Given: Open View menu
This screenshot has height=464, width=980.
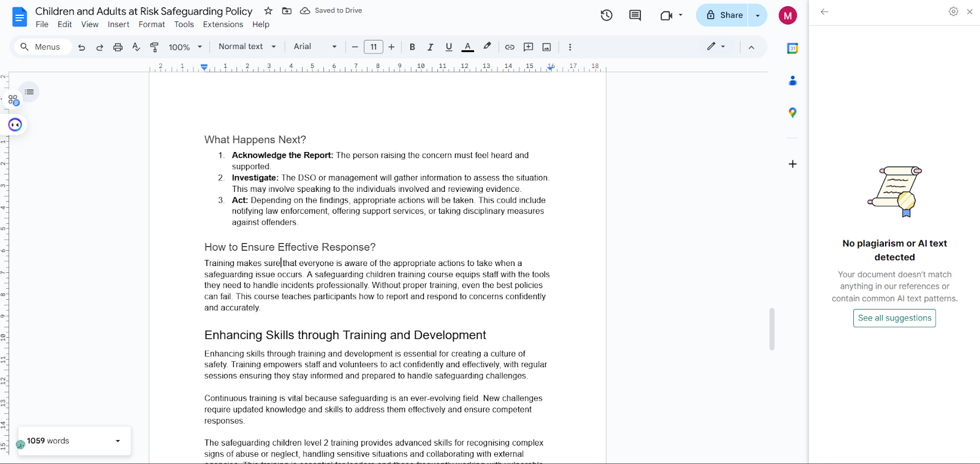Looking at the screenshot, I should (90, 25).
